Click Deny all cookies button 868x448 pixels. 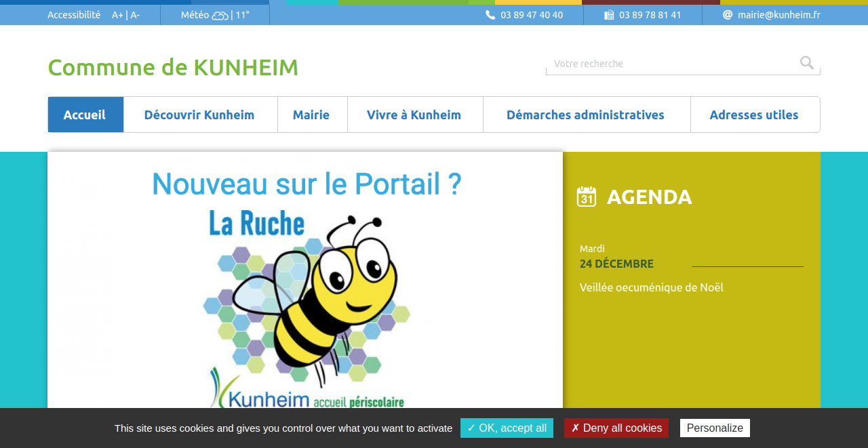616,428
